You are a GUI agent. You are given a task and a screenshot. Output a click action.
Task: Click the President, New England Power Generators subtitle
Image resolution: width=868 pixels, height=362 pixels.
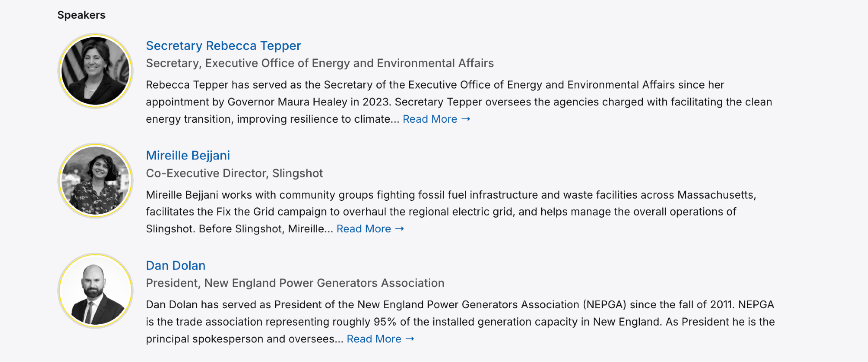pyautogui.click(x=295, y=283)
